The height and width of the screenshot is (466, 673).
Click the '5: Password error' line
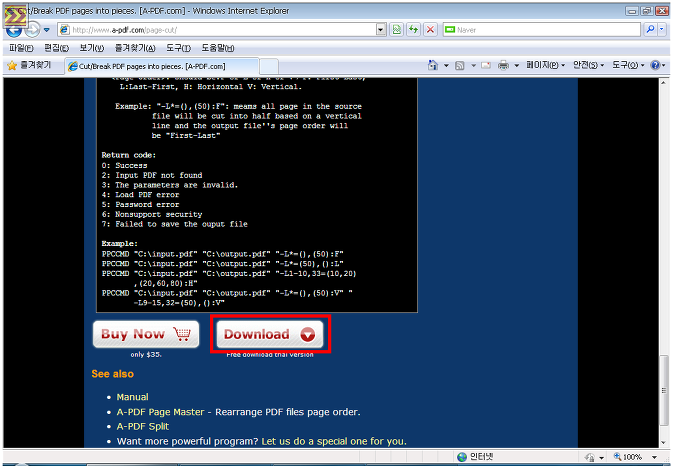tap(140, 205)
